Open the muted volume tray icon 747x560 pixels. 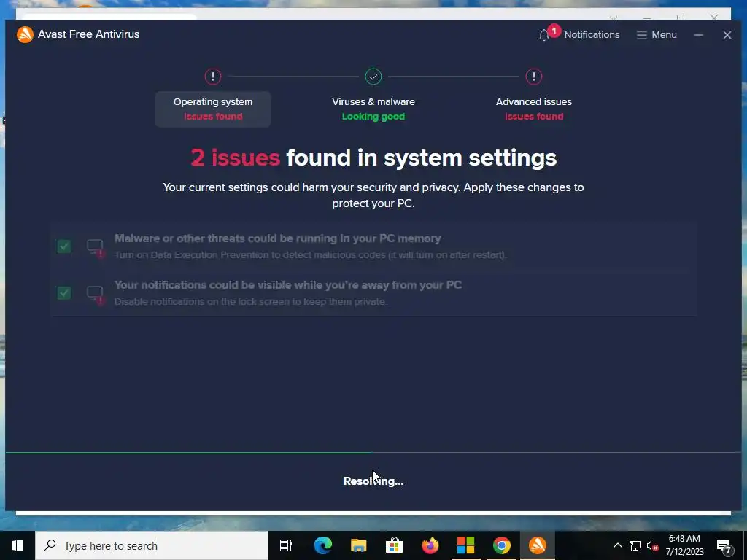[652, 545]
